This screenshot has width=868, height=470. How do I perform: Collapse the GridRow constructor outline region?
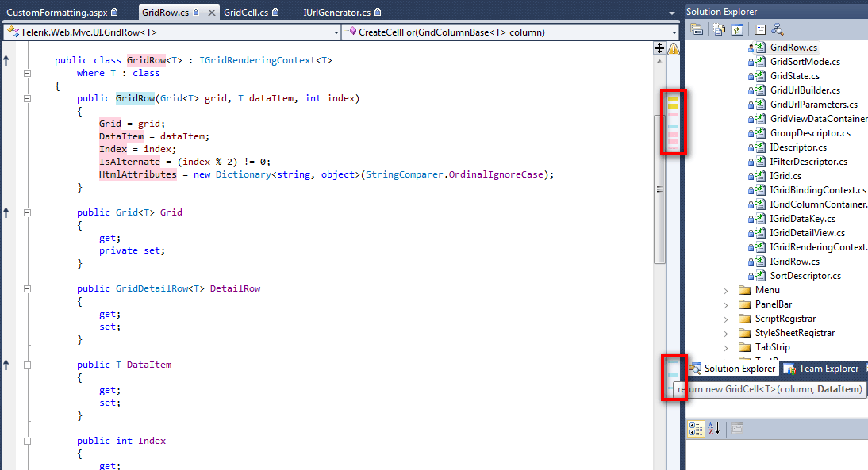[27, 98]
